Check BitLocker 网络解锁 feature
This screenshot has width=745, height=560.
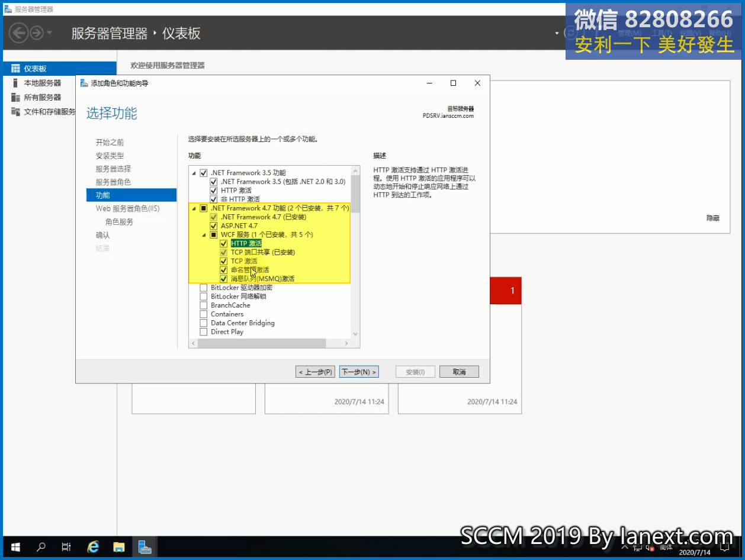click(204, 297)
